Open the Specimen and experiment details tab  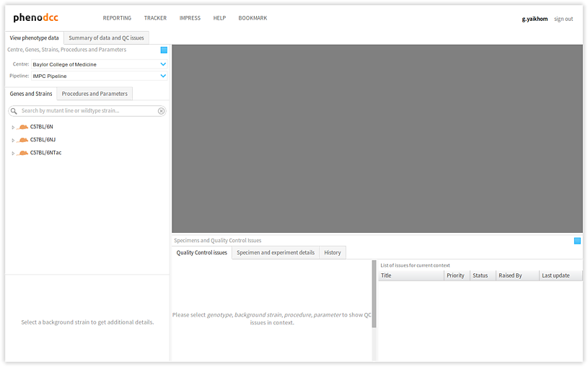point(276,253)
